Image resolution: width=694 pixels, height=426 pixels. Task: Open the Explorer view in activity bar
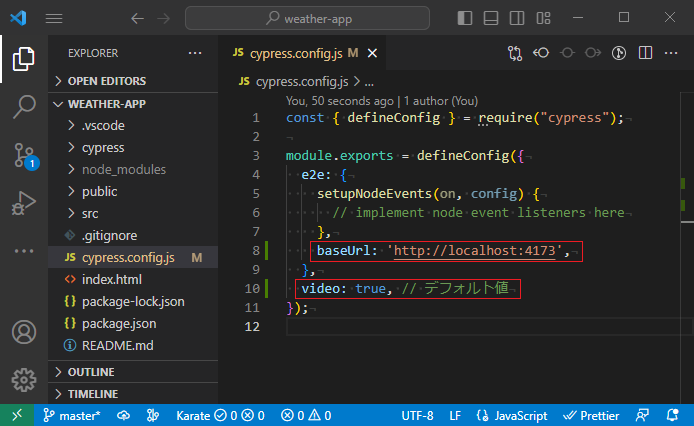pyautogui.click(x=23, y=59)
